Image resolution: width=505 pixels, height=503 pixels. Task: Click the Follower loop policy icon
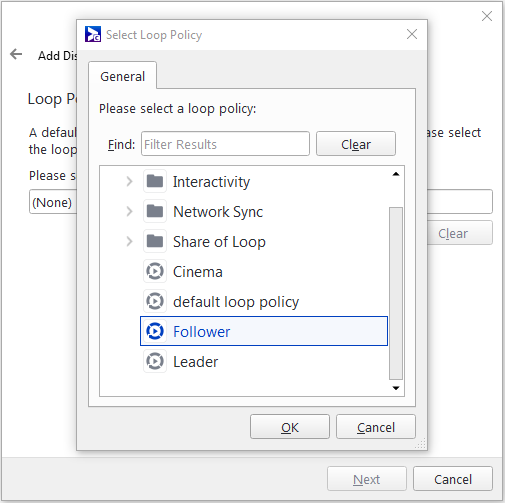[155, 331]
